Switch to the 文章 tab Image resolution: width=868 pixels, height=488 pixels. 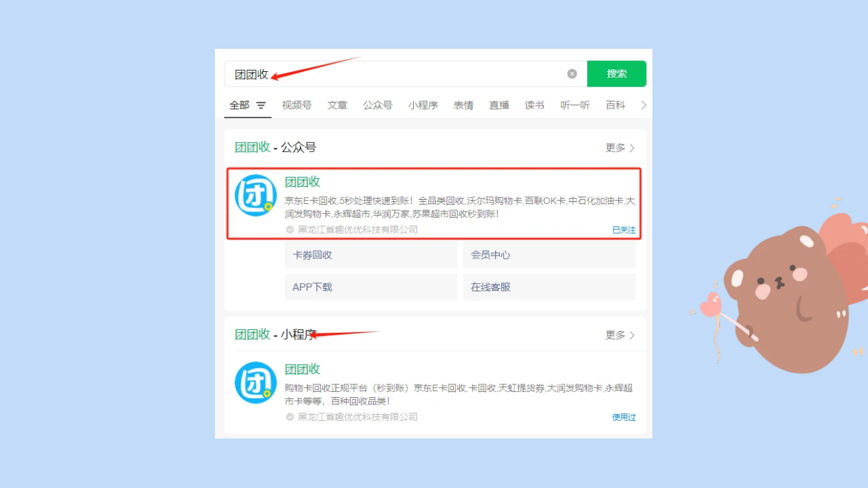[x=337, y=105]
